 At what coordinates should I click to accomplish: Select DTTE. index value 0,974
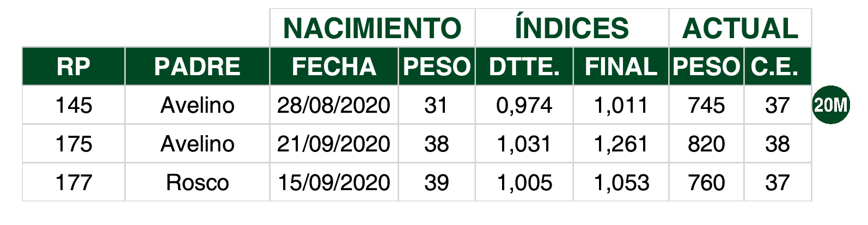click(x=524, y=105)
